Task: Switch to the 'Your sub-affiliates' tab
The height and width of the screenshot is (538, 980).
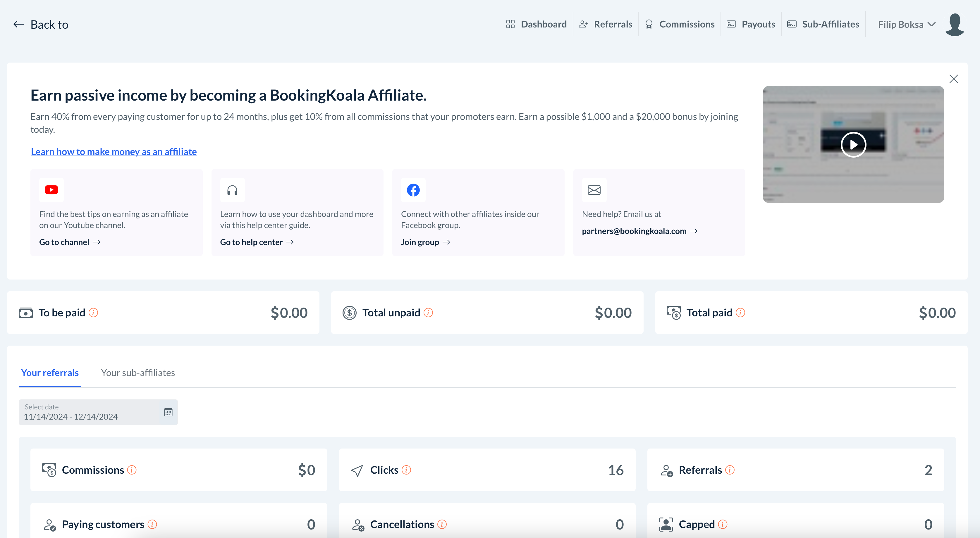Action: click(138, 373)
